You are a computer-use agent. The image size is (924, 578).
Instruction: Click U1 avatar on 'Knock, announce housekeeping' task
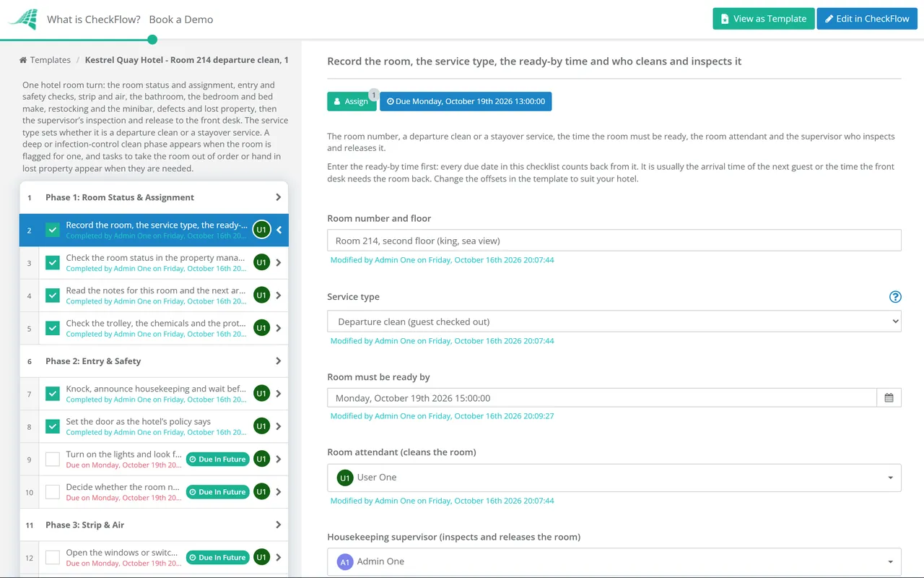(261, 394)
